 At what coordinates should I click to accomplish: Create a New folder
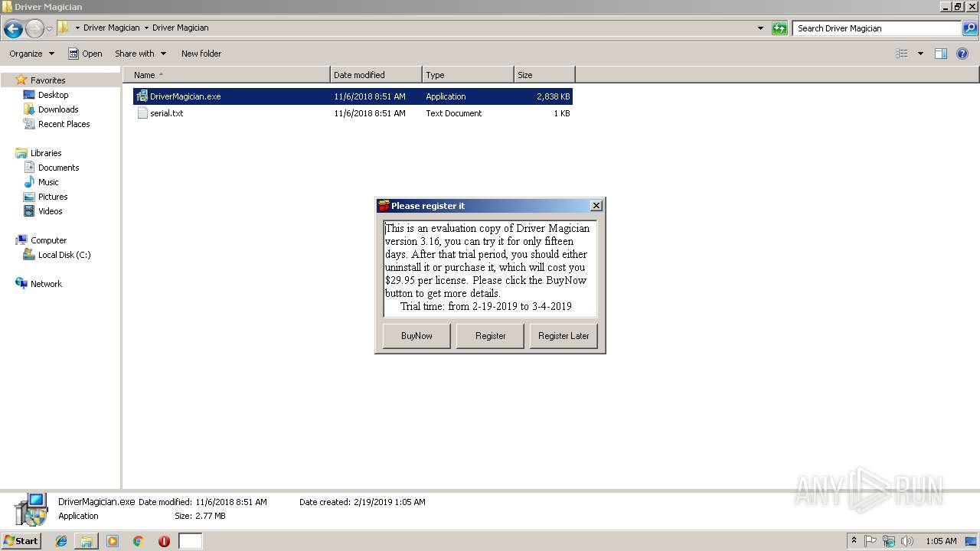click(201, 54)
